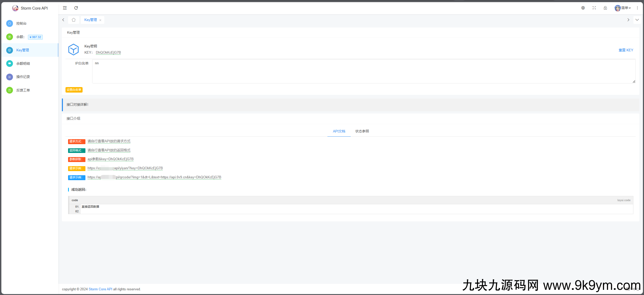
Task: Click the home navigation icon
Action: point(73,19)
